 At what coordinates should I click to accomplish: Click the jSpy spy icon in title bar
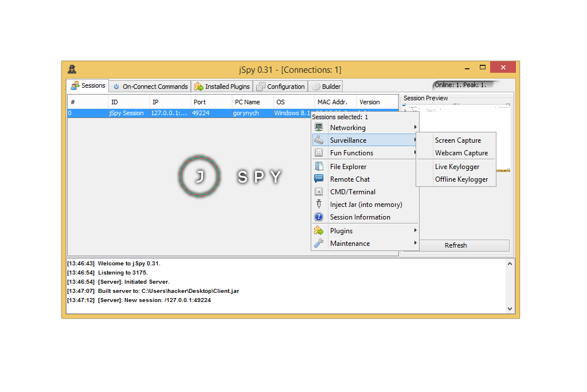click(x=72, y=69)
